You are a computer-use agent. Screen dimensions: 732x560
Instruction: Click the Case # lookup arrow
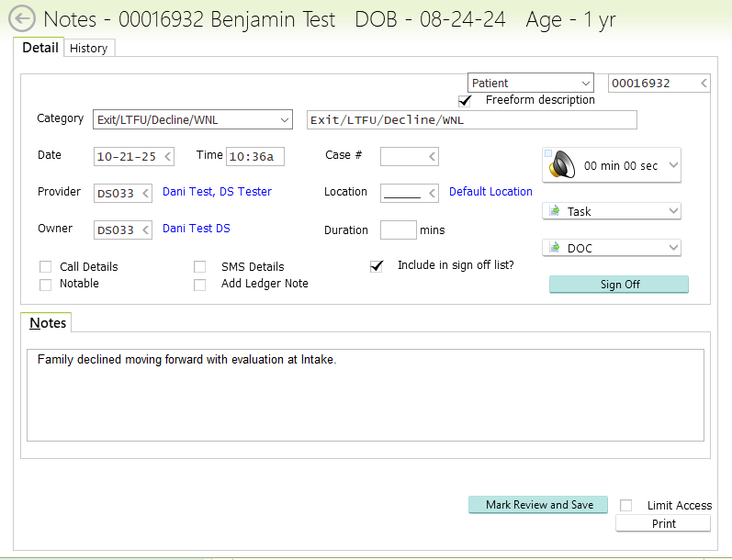[x=432, y=157]
